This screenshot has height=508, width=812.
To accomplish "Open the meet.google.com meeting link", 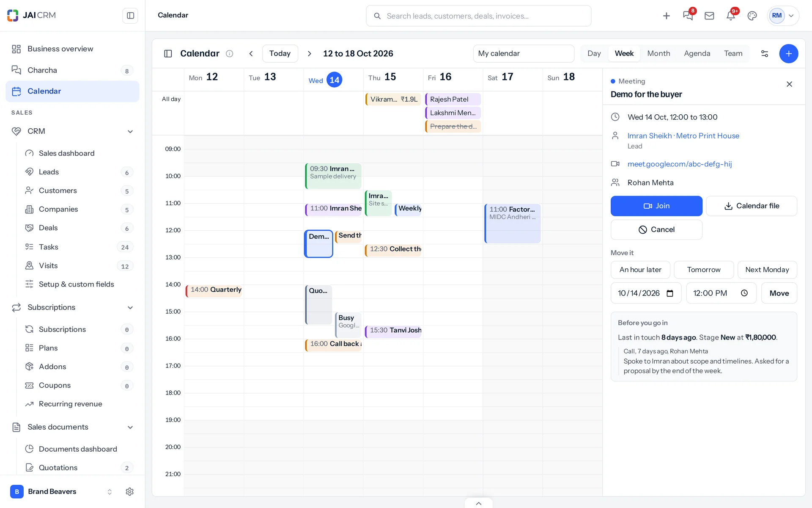I will click(679, 164).
